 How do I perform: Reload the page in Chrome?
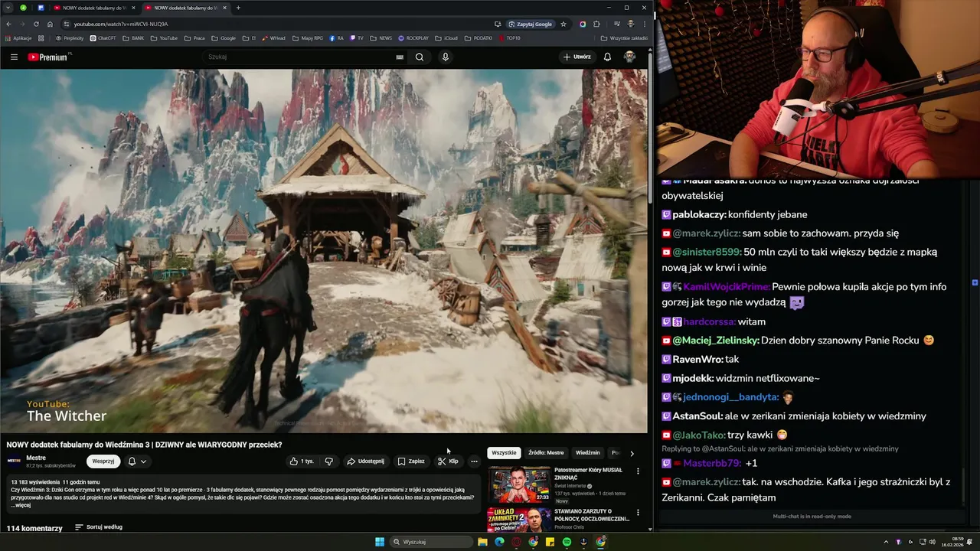tap(36, 24)
